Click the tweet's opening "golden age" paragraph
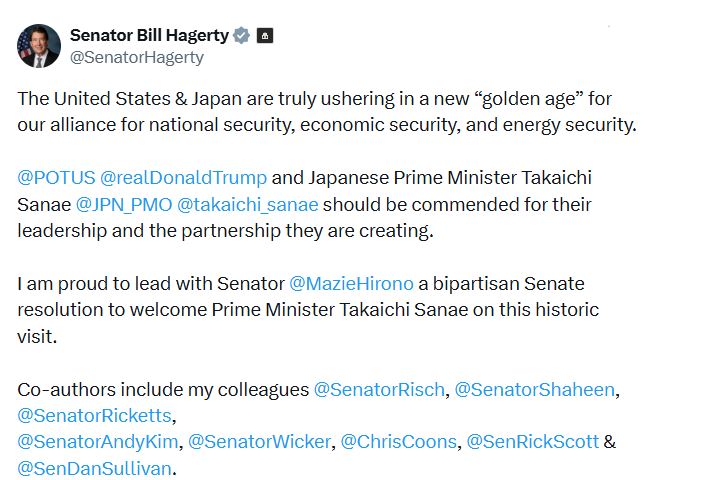This screenshot has width=710, height=480. point(328,112)
